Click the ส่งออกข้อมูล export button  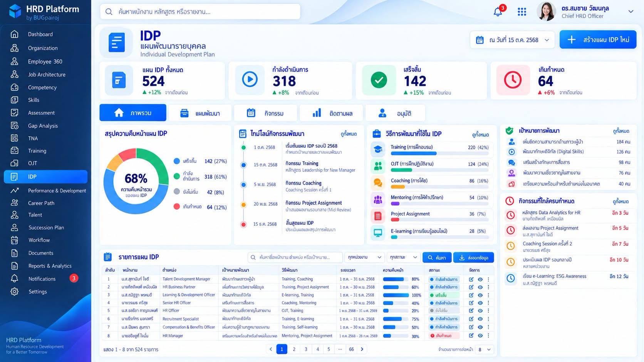[474, 257]
